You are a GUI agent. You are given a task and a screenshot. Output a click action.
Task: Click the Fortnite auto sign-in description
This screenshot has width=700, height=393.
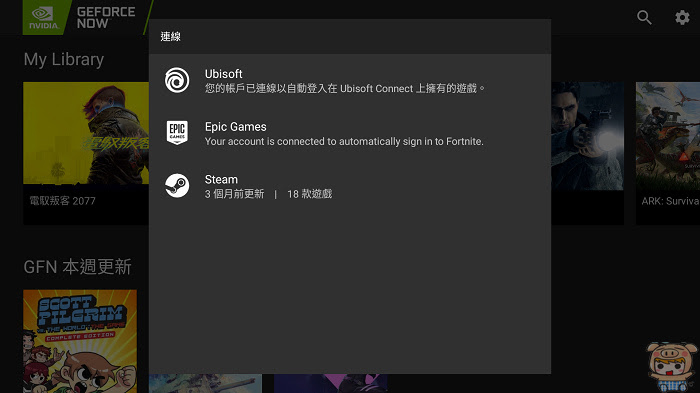344,142
